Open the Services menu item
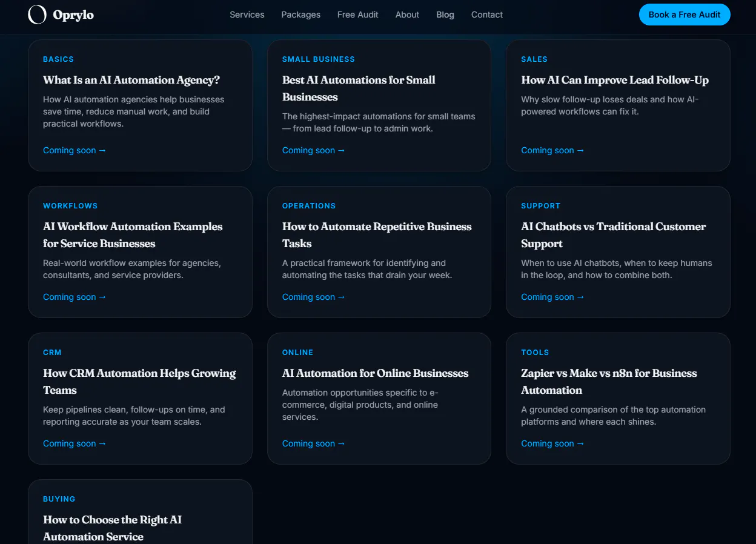Image resolution: width=756 pixels, height=544 pixels. [247, 15]
